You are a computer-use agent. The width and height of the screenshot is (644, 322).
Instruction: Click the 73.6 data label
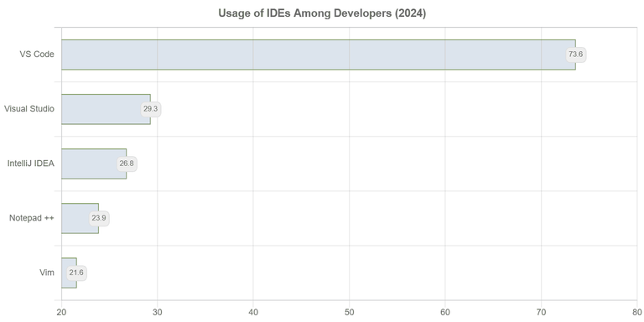(x=576, y=55)
